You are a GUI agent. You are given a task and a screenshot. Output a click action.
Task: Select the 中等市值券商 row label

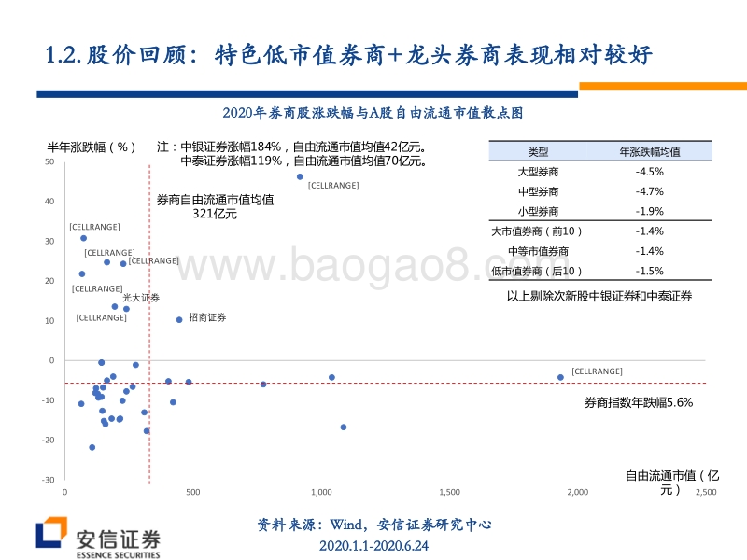tap(538, 251)
